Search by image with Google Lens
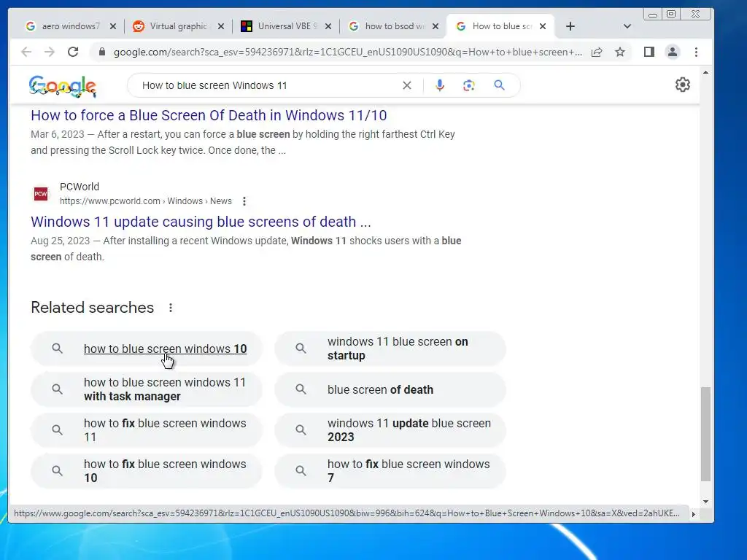The width and height of the screenshot is (747, 560). click(x=469, y=85)
